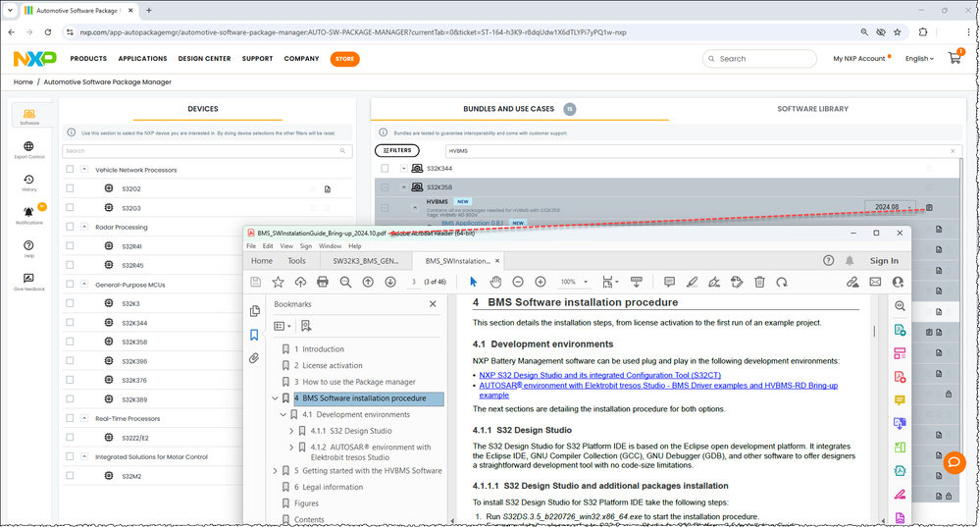Expand the Getting started with HVBMS bookmark
980x527 pixels.
pyautogui.click(x=275, y=471)
